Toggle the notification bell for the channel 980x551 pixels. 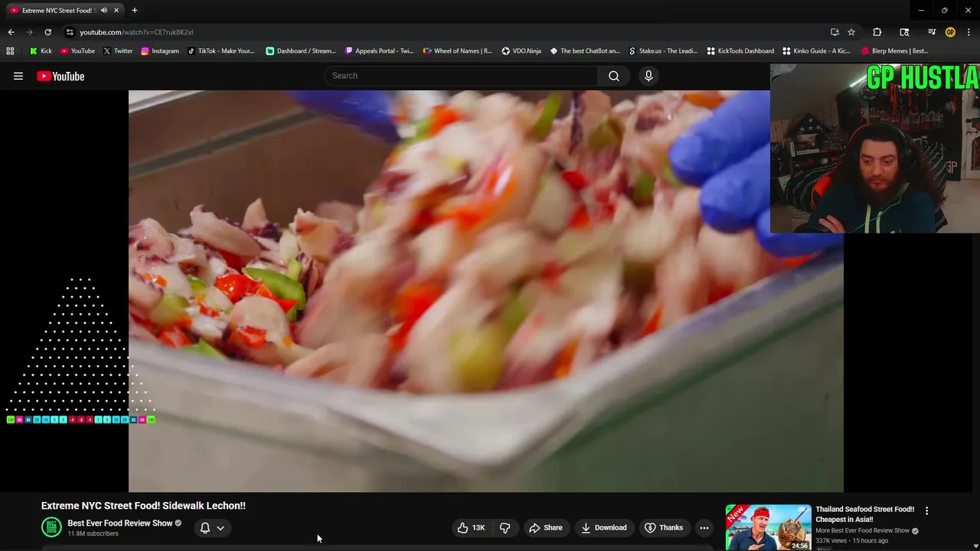pyautogui.click(x=205, y=527)
